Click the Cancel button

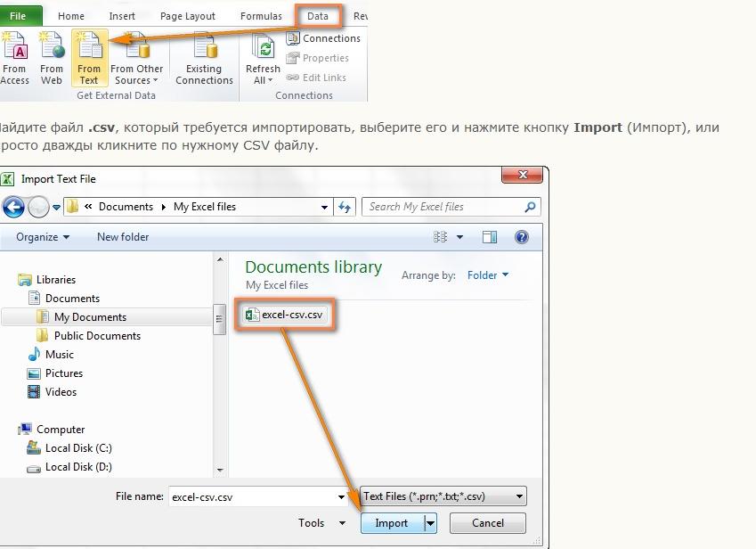487,523
